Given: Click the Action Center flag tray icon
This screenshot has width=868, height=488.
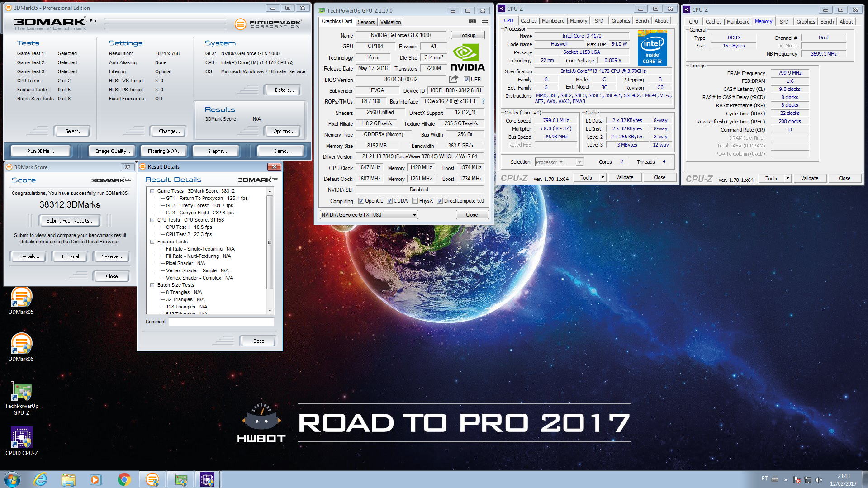Looking at the screenshot, I should pos(797,479).
